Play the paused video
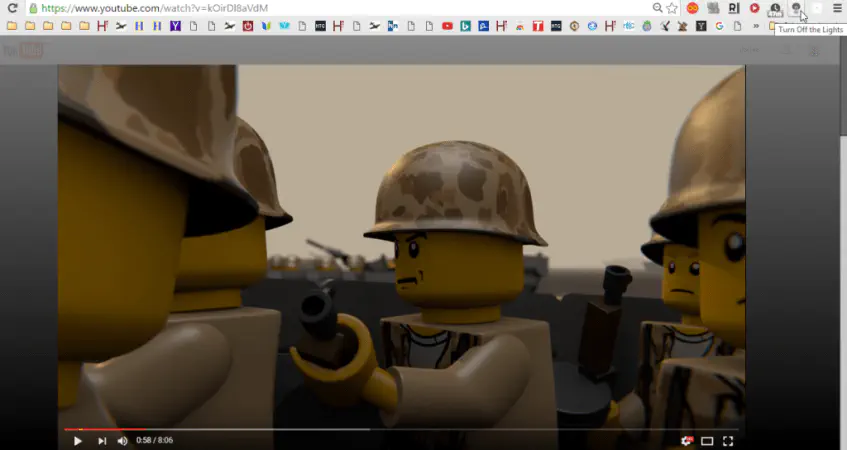847x450 pixels. coord(77,441)
